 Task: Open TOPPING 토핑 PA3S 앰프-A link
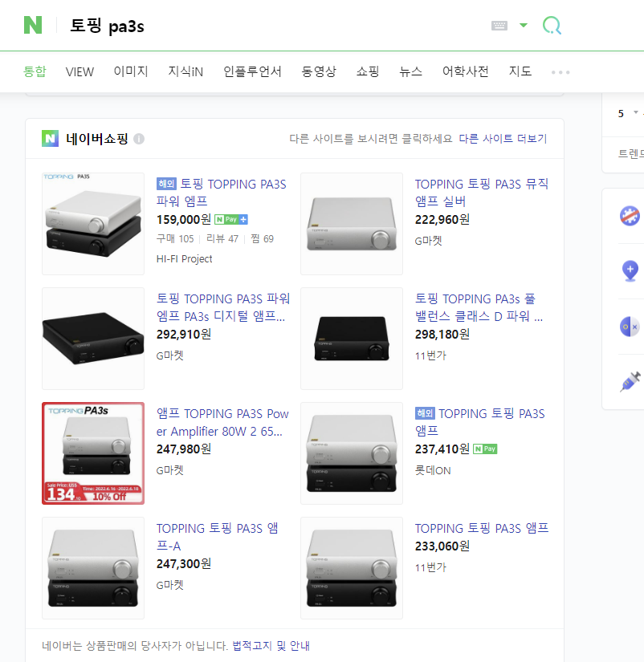pos(217,537)
